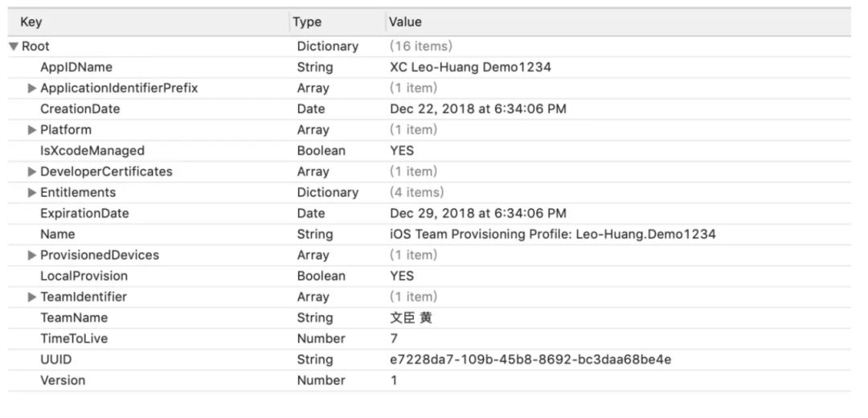
Task: Click the TimeToLive value 7
Action: pos(395,339)
